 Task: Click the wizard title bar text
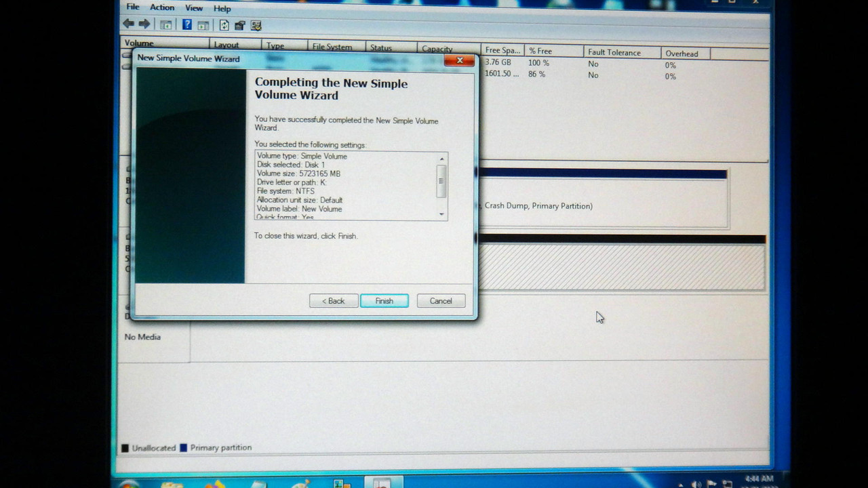pyautogui.click(x=188, y=58)
